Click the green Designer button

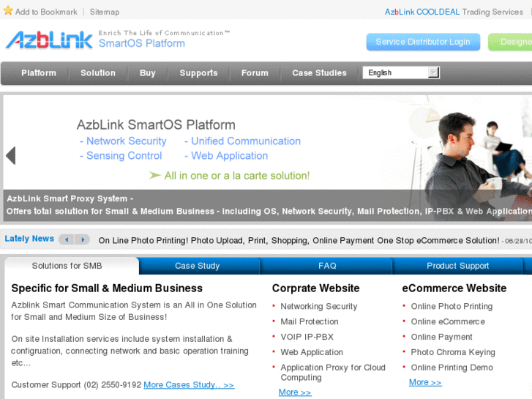(x=510, y=42)
